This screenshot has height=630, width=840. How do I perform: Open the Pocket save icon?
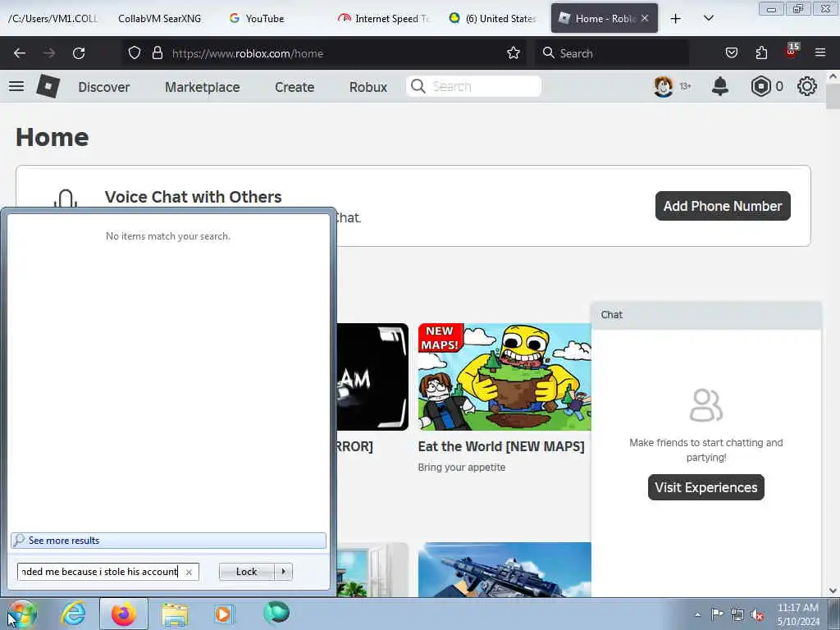point(731,53)
